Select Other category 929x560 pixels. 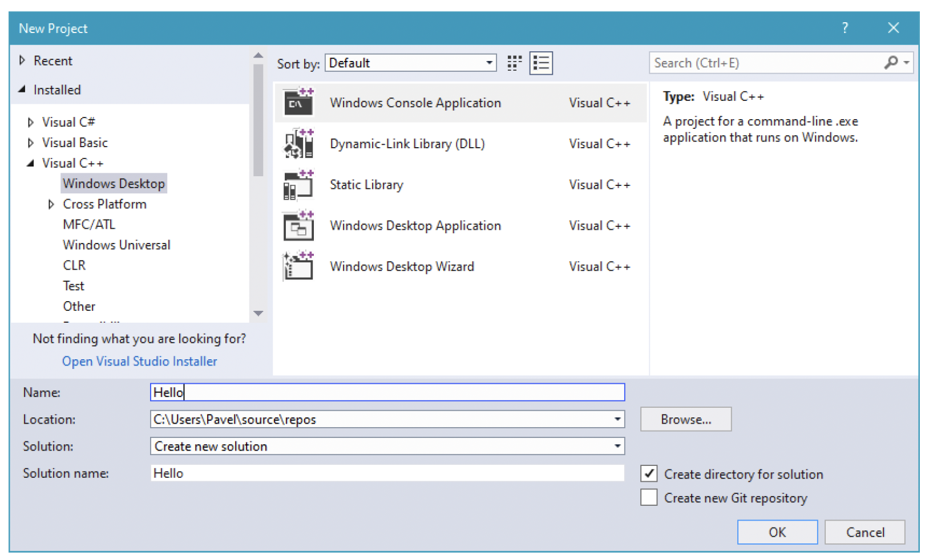coord(79,307)
